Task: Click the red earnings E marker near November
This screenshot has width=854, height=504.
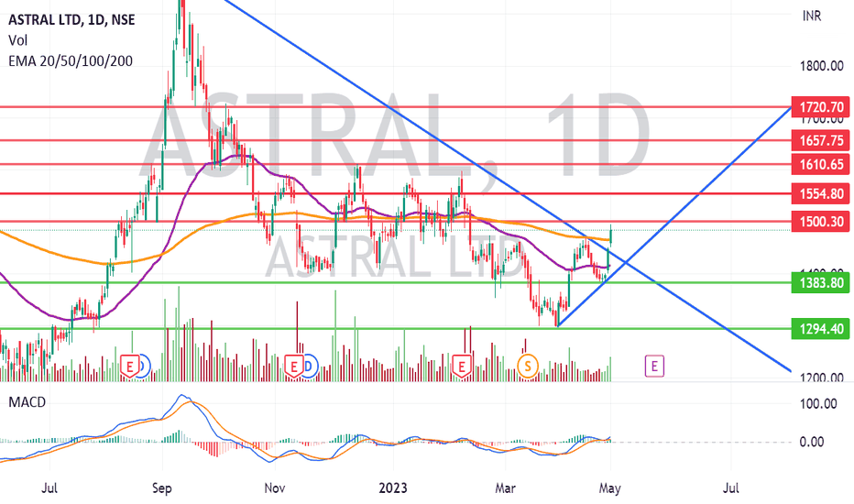Action: click(x=293, y=367)
